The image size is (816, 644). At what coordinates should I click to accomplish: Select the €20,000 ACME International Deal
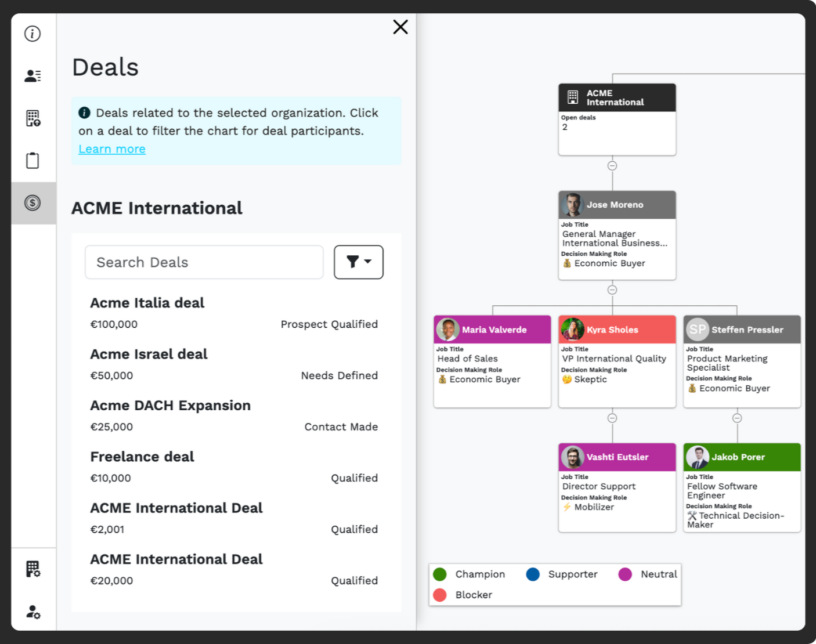tap(234, 569)
